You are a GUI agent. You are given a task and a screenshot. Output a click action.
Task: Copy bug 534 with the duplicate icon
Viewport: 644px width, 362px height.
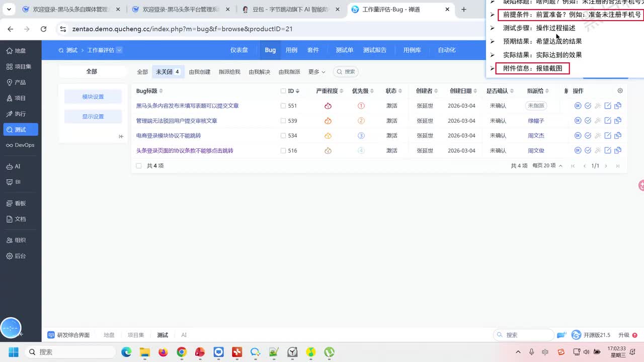(618, 136)
